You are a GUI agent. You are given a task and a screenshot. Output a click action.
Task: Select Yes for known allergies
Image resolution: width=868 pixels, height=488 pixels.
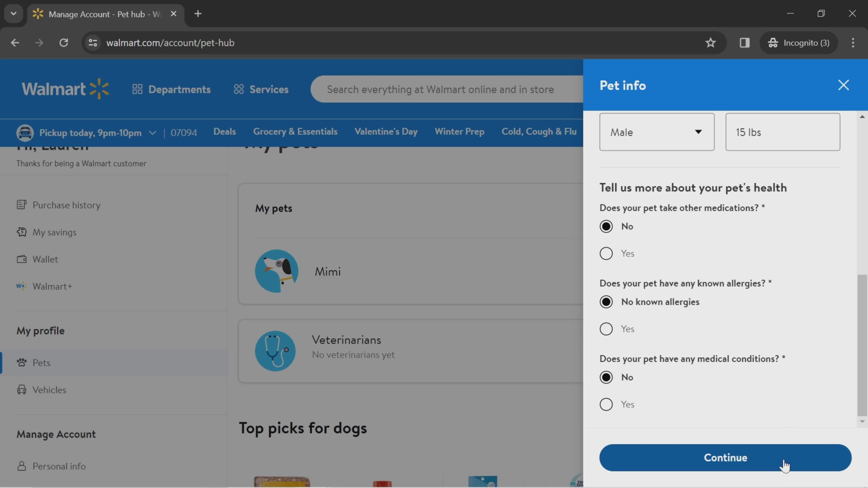pyautogui.click(x=606, y=329)
